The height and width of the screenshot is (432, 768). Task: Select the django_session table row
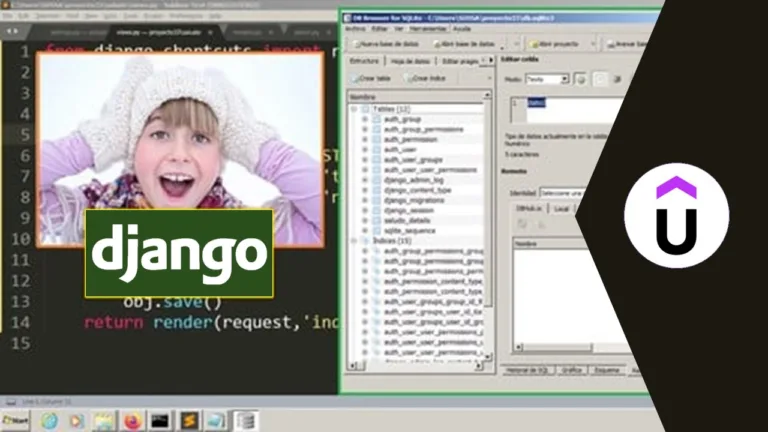[x=408, y=211]
